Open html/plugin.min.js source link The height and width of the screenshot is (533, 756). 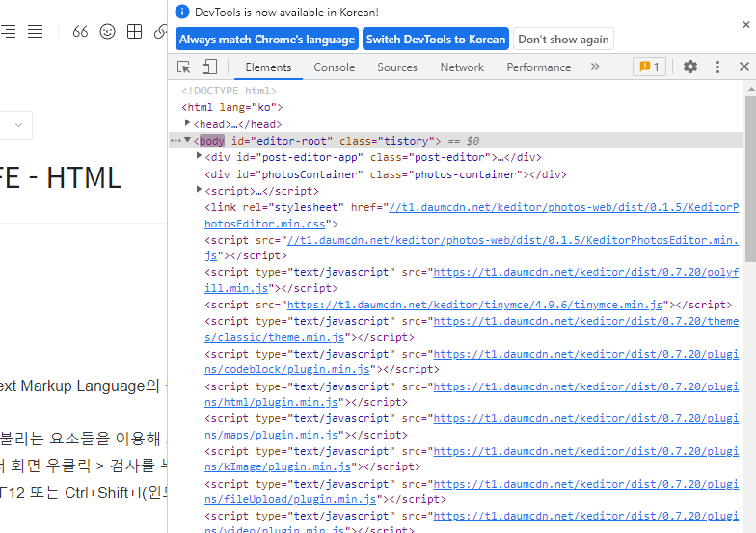click(472, 394)
